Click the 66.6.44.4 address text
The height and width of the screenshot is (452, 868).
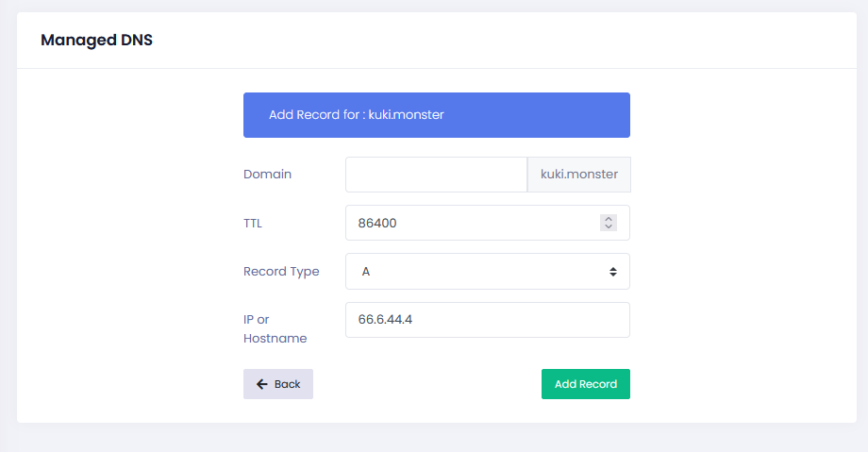click(385, 320)
